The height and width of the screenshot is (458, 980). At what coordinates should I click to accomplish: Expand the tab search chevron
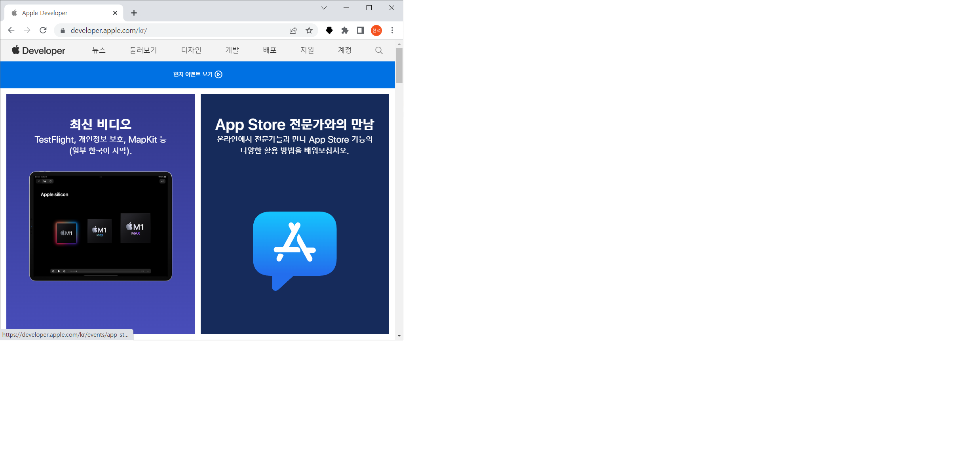tap(324, 8)
